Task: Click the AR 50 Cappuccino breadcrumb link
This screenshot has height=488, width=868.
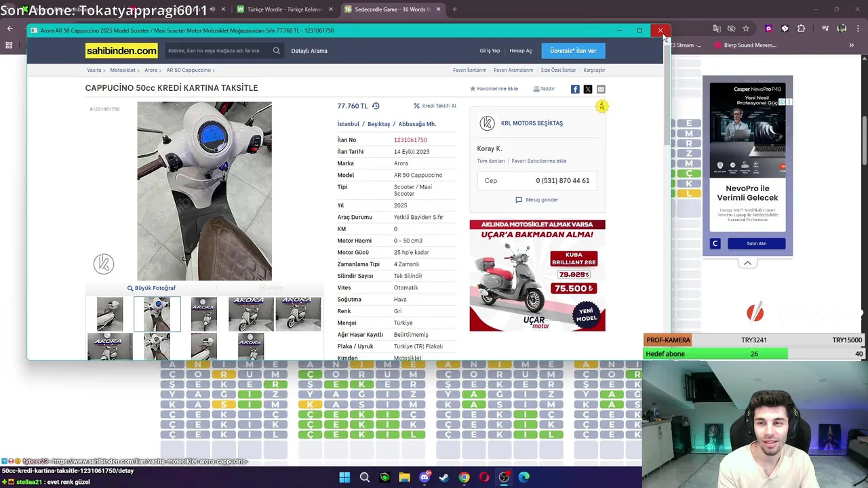Action: (189, 70)
